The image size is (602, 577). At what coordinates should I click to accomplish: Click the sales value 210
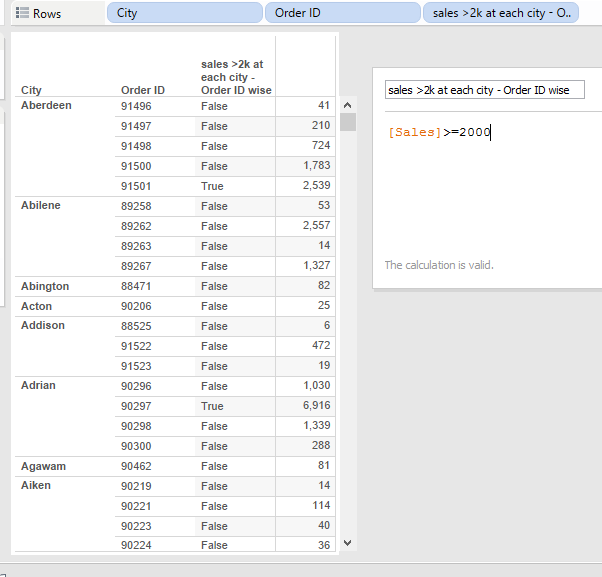tap(321, 125)
